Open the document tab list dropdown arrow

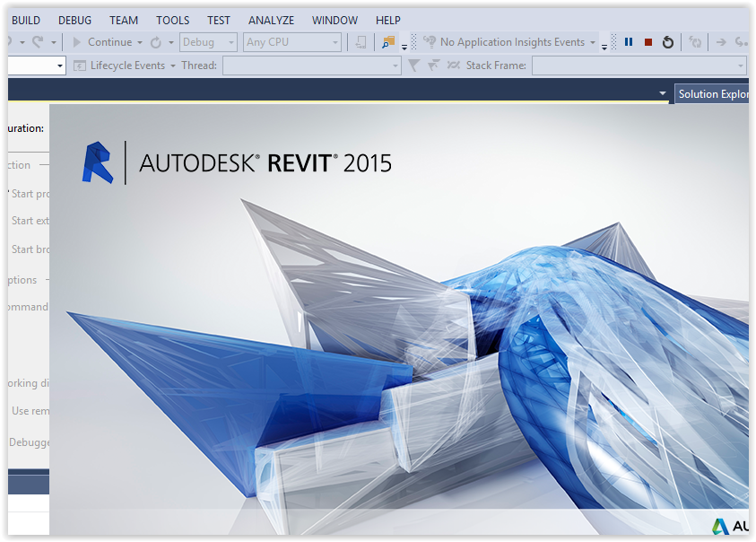[663, 93]
